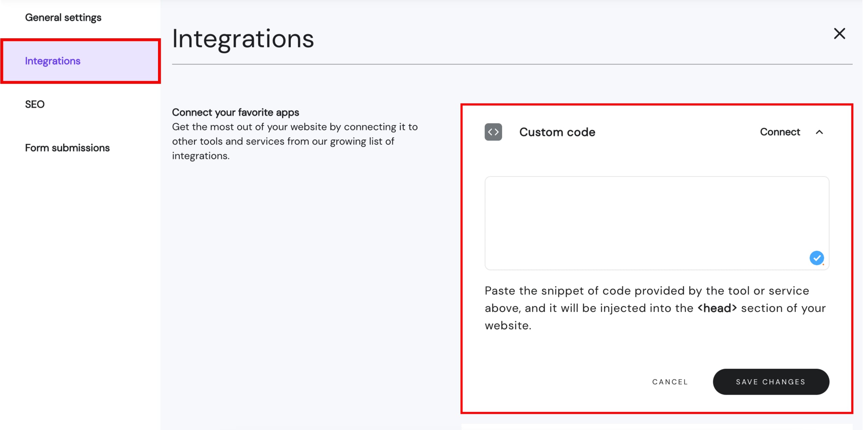Click Connect for the Custom code integration
Image resolution: width=868 pixels, height=430 pixels.
pos(780,132)
